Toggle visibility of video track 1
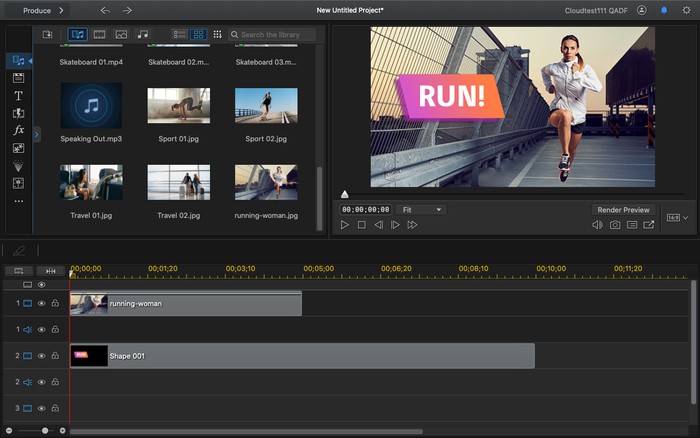 click(x=42, y=303)
